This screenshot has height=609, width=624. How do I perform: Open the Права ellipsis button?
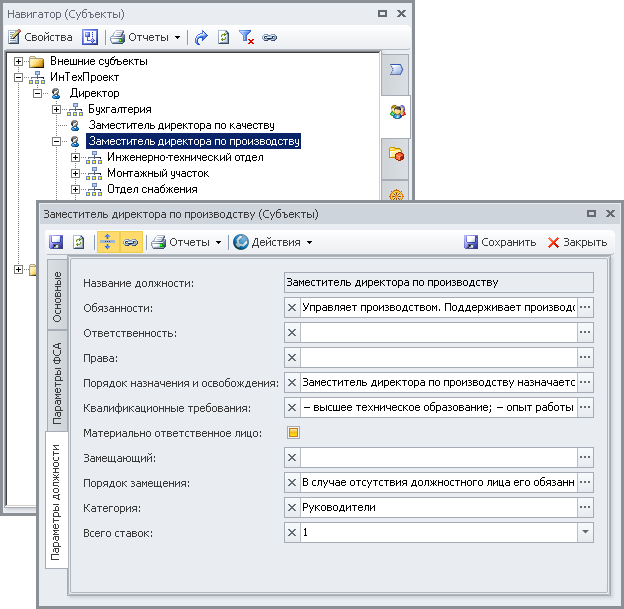click(x=585, y=358)
